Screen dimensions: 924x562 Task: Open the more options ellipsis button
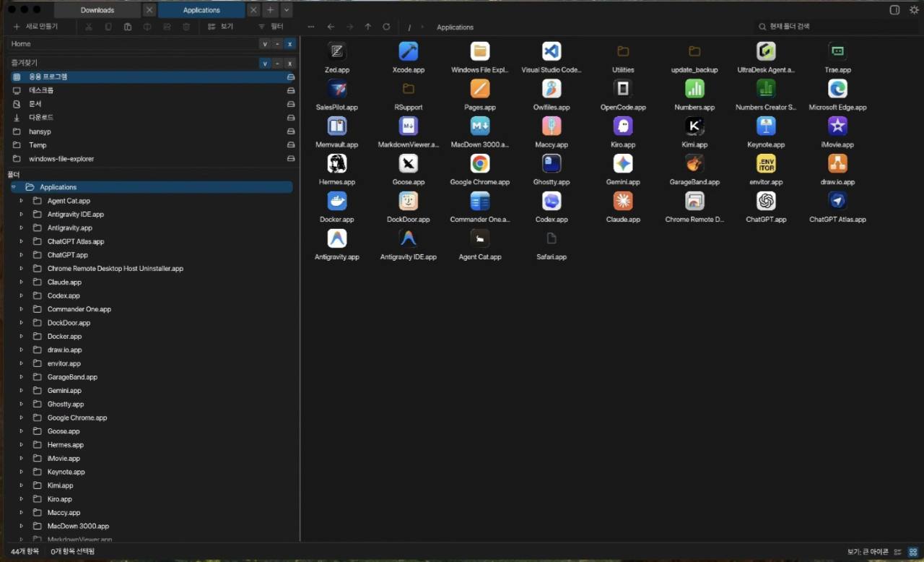click(x=311, y=27)
